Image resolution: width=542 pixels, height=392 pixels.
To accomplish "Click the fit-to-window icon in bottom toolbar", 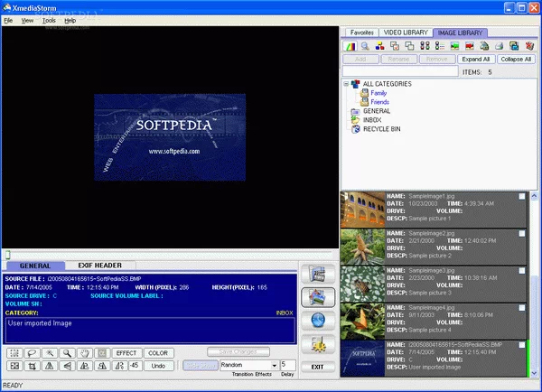I will (x=14, y=366).
